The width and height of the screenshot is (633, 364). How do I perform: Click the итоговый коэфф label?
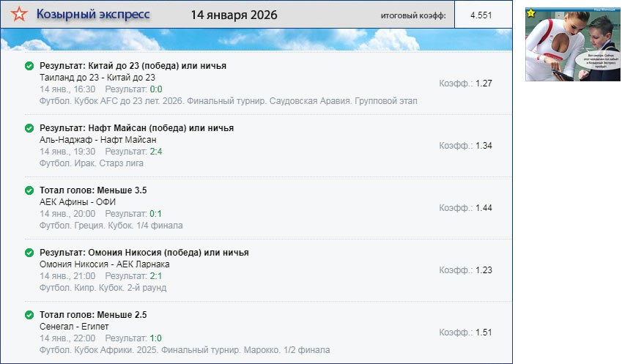(412, 15)
